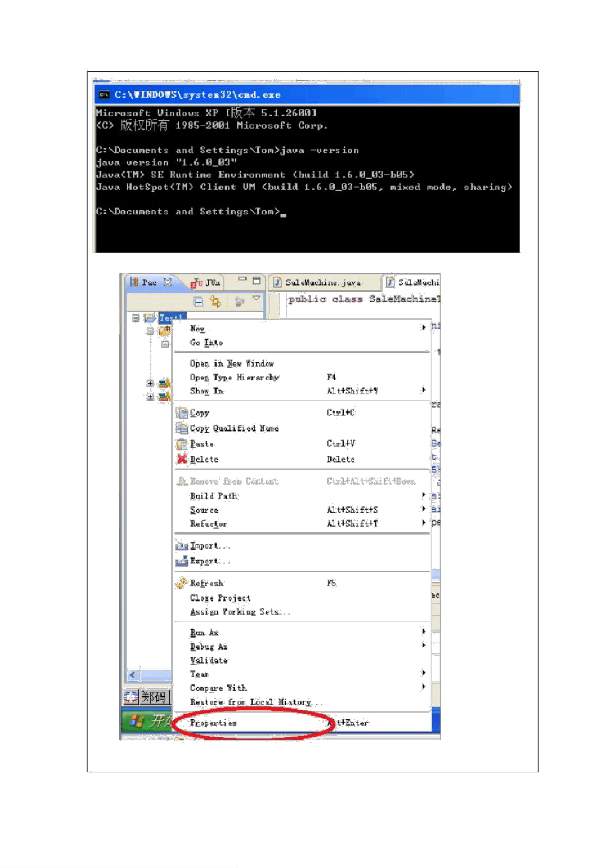Expand the first library node
Screen dimensions: 613x868
click(150, 383)
